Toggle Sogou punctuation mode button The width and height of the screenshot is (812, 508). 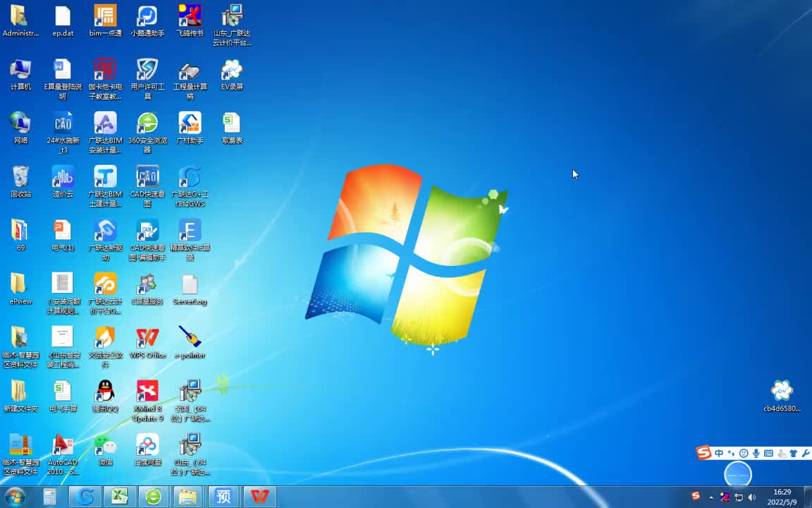[x=731, y=453]
